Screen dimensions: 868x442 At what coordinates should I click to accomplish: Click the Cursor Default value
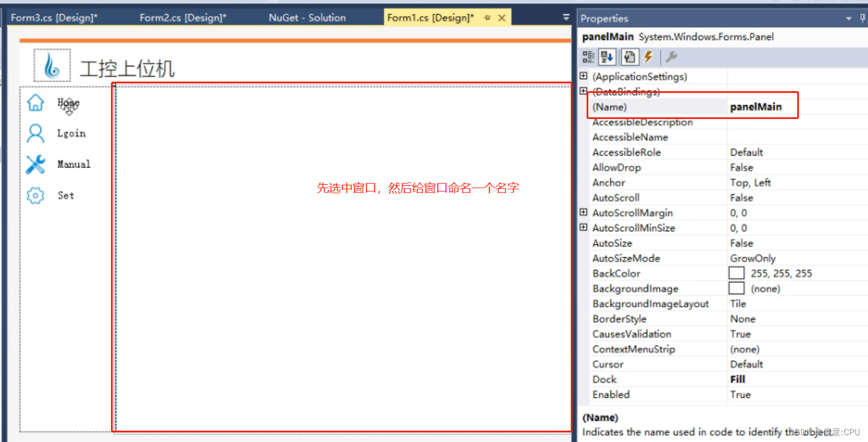(x=747, y=364)
